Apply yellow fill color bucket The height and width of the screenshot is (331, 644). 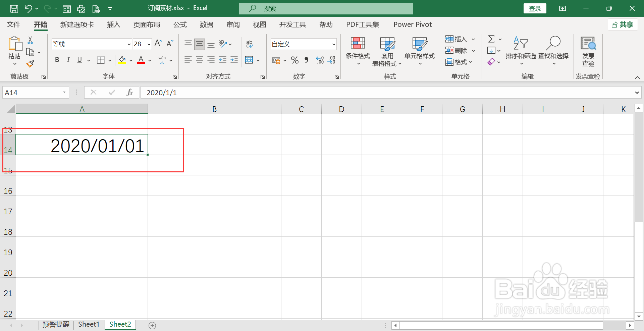pyautogui.click(x=122, y=60)
